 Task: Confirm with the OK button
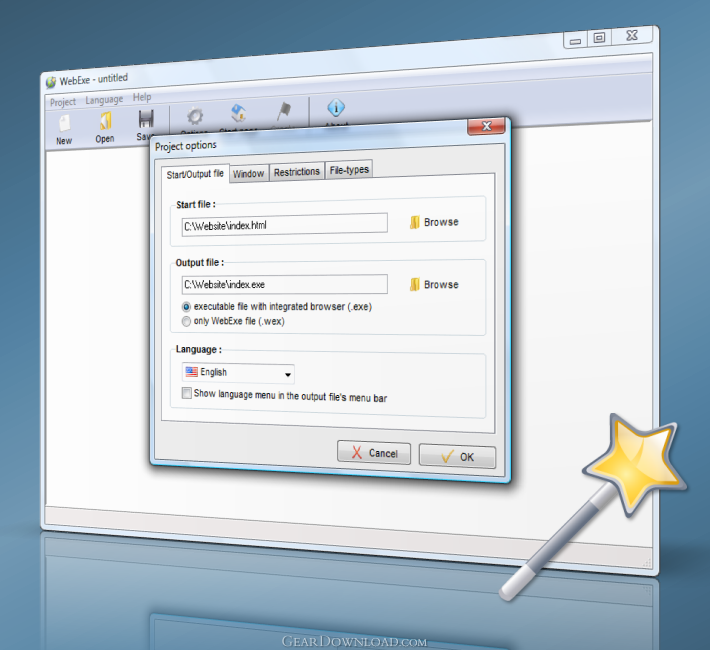(x=457, y=456)
